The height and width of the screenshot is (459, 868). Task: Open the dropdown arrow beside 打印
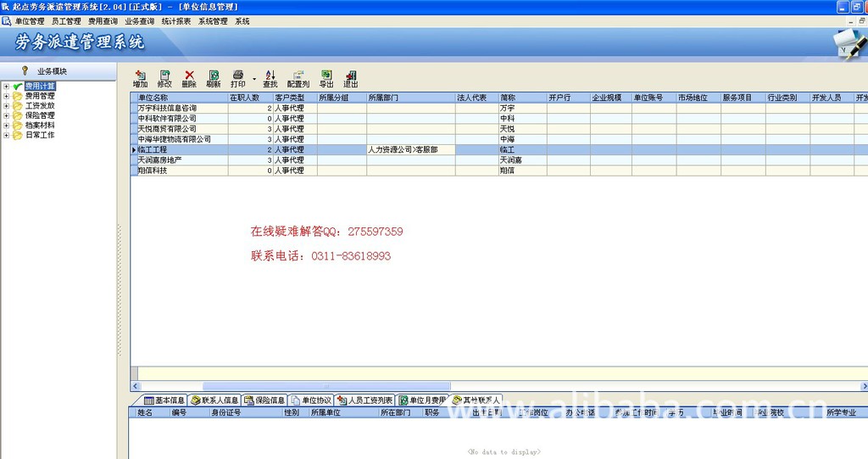[253, 79]
